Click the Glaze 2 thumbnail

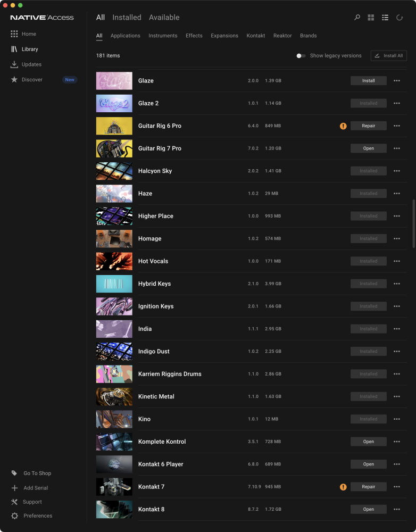(x=114, y=103)
